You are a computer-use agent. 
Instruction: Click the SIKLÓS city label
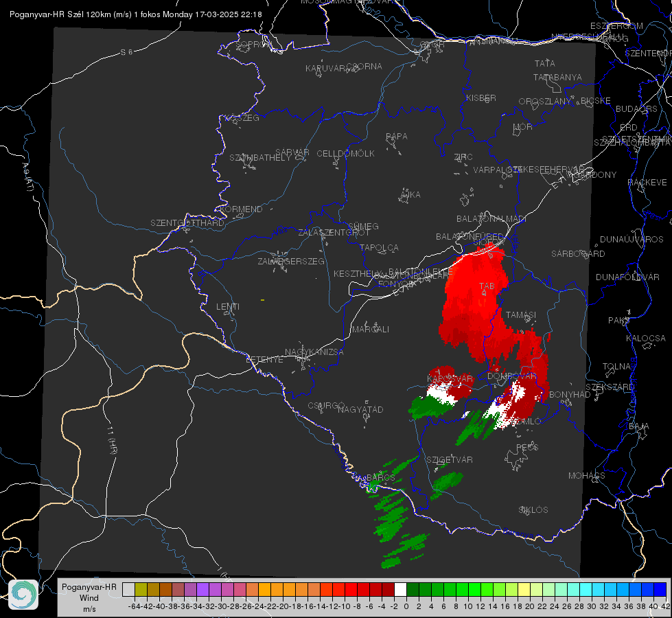click(x=533, y=510)
